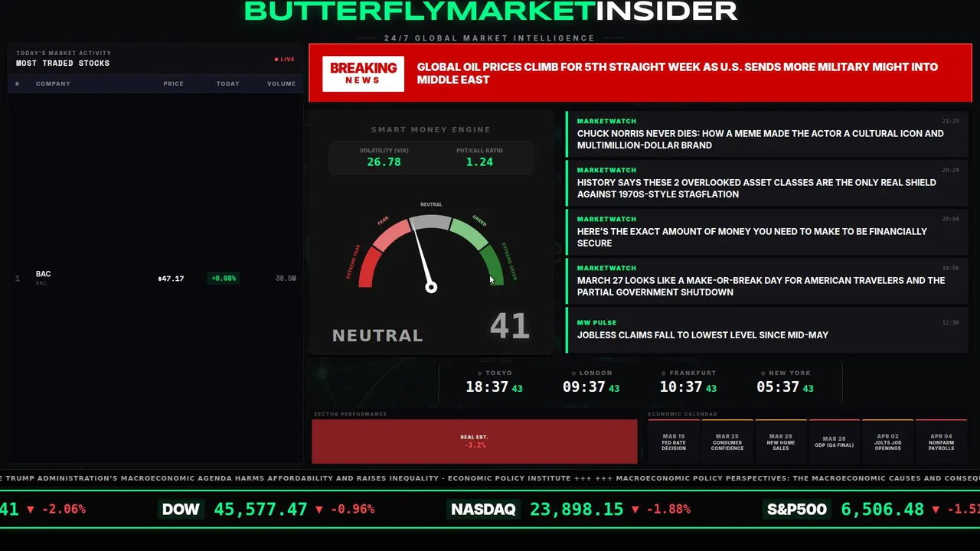Click the gauge needle pivot circle

coord(431,287)
